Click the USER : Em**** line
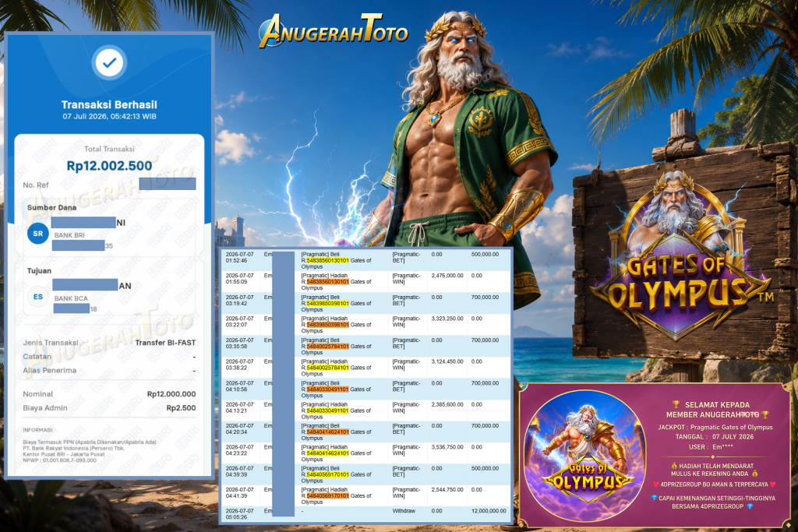 (711, 447)
